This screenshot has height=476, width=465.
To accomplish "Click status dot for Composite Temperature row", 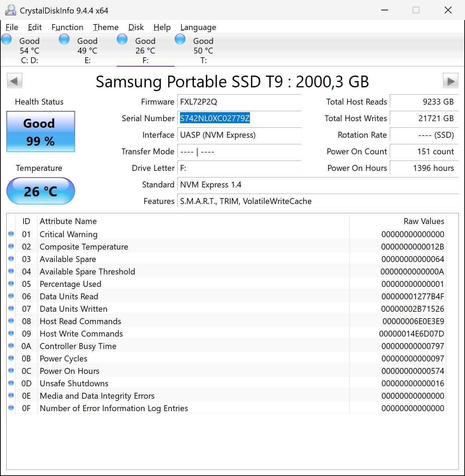I will (11, 246).
